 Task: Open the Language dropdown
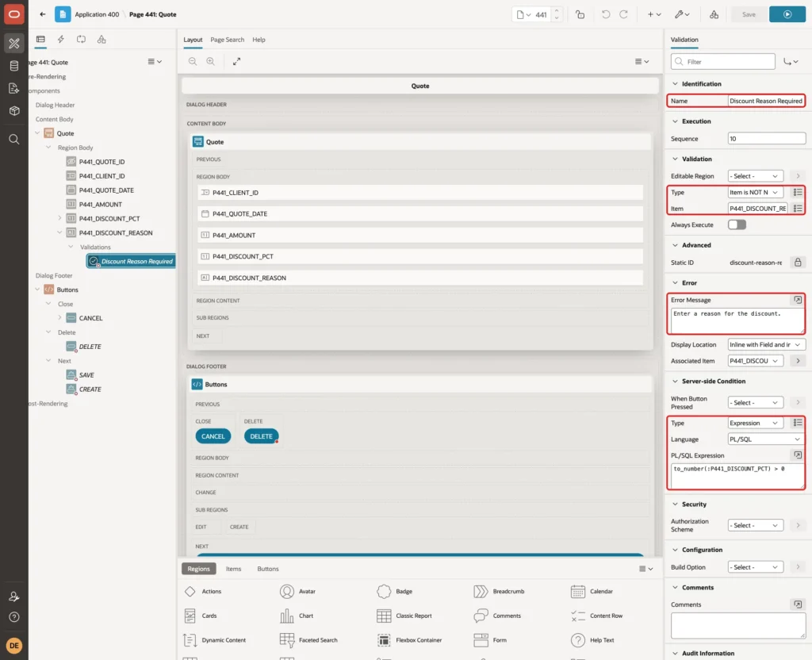click(x=767, y=439)
